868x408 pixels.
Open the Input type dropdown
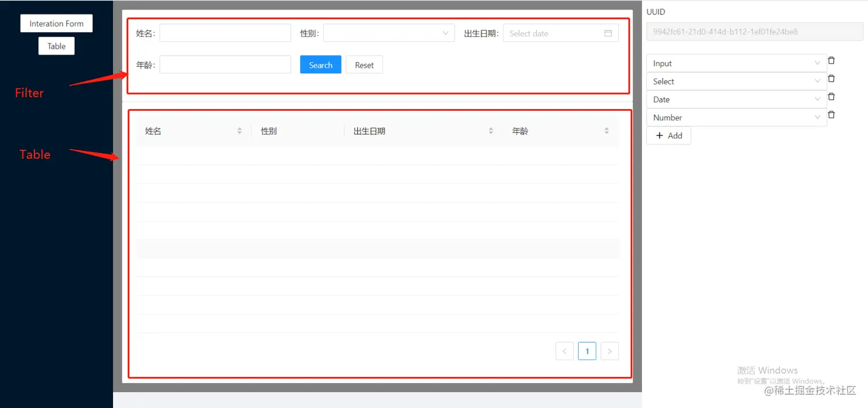click(737, 63)
